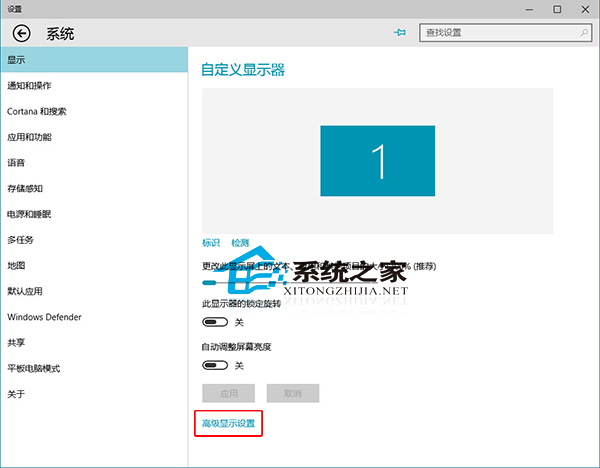The image size is (600, 468).
Task: Select 存储感知 in sidebar
Action: point(94,188)
